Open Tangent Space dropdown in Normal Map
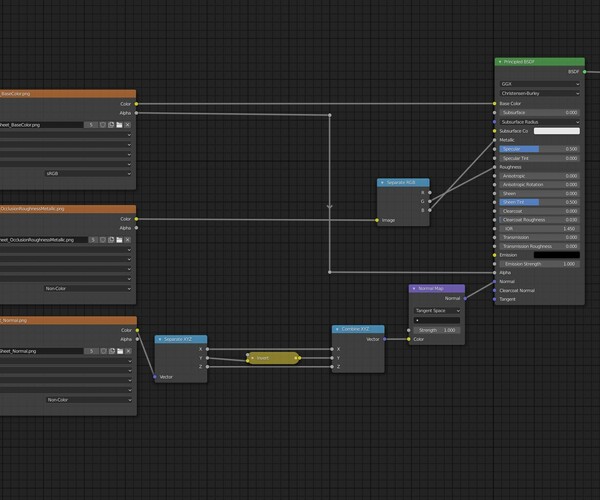This screenshot has height=500, width=600. [x=437, y=311]
